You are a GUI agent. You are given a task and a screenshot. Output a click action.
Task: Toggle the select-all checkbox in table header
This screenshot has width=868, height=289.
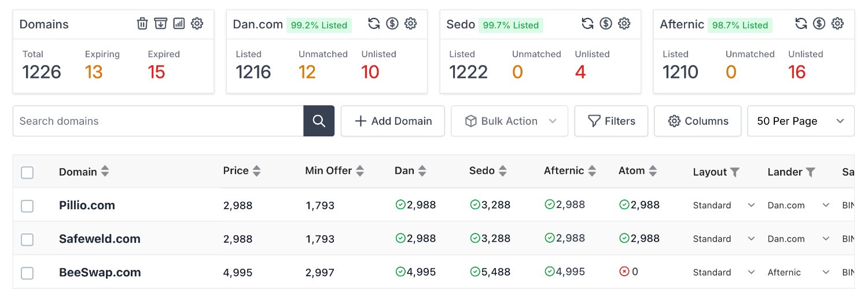27,172
